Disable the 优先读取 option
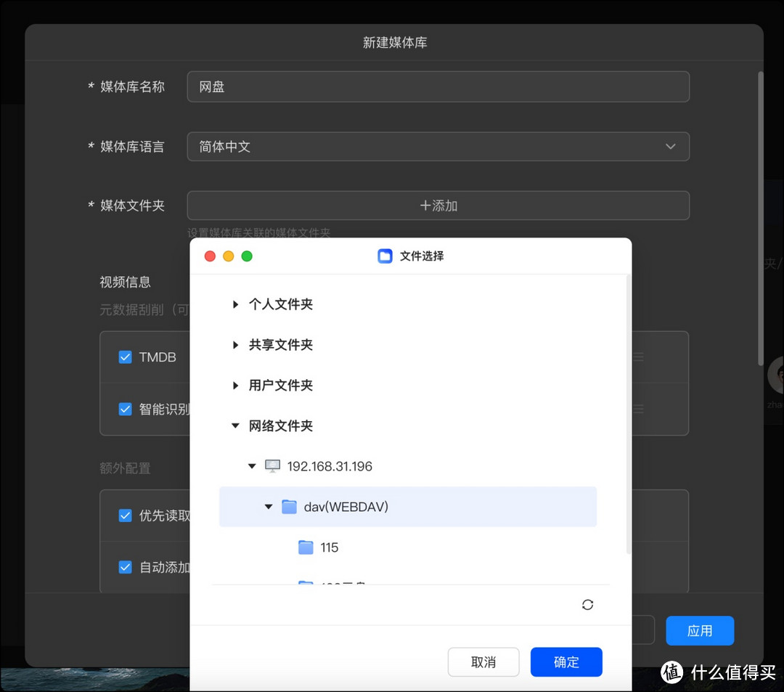 (x=125, y=516)
